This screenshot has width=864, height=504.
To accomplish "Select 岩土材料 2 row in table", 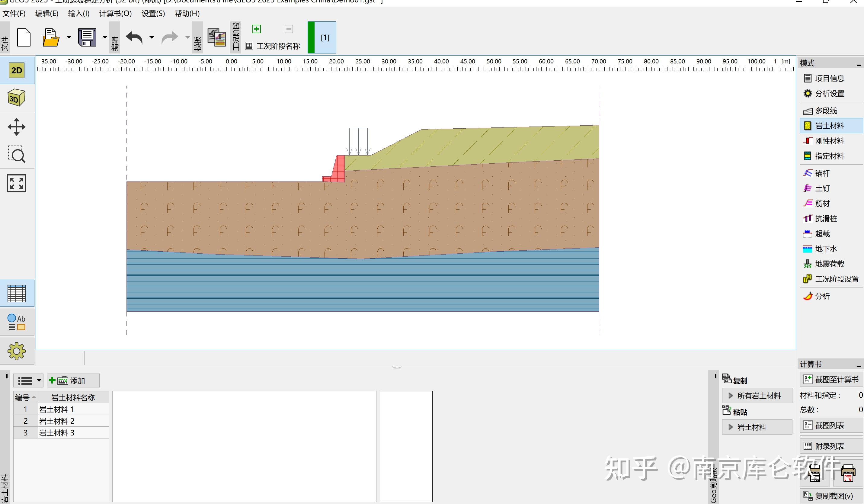I will pos(57,421).
